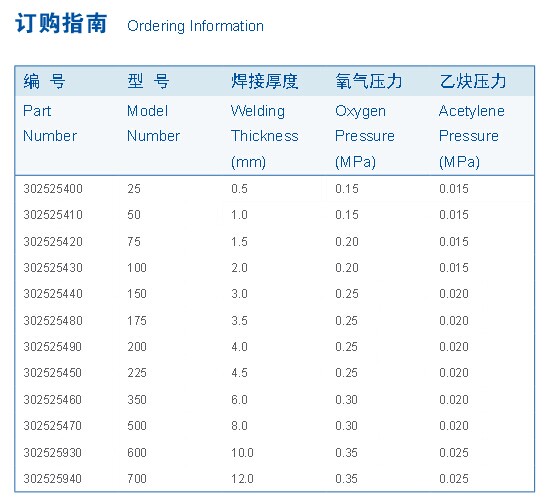Click the Ordering Information heading
The width and height of the screenshot is (552, 503).
(195, 27)
